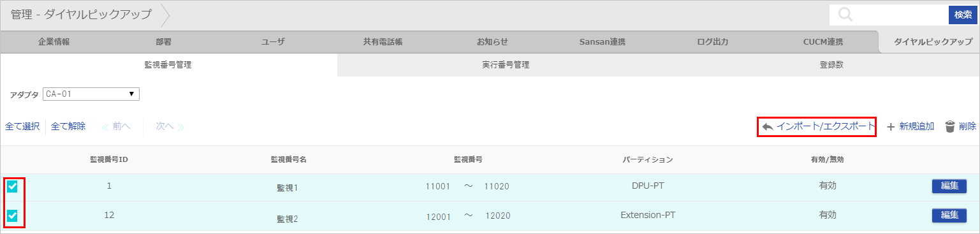Screen dimensions: 980x234
Task: Open the アダプタ CA-01 dropdown
Action: click(x=91, y=94)
